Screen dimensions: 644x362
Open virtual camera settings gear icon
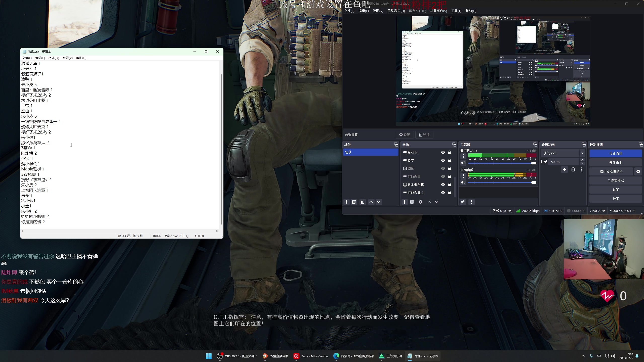click(x=638, y=171)
